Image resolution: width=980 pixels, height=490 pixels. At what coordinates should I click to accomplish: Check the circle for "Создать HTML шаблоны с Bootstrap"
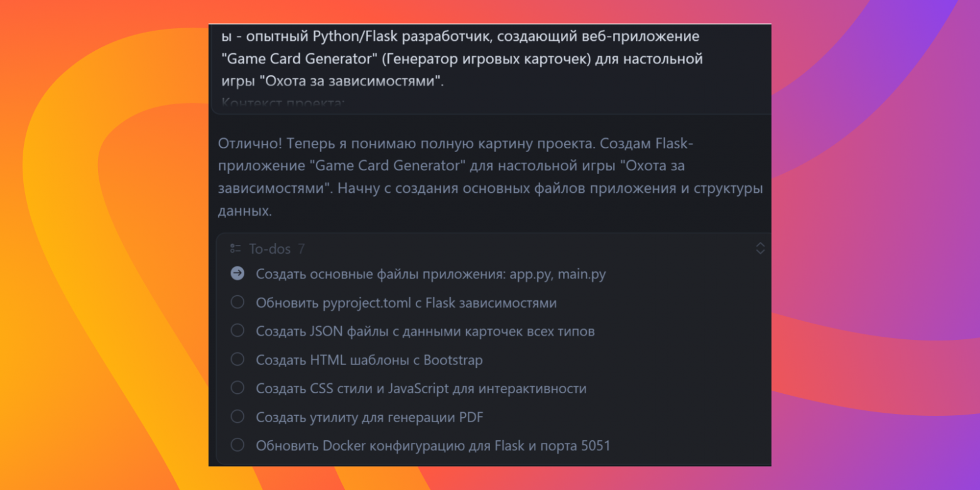point(237,359)
